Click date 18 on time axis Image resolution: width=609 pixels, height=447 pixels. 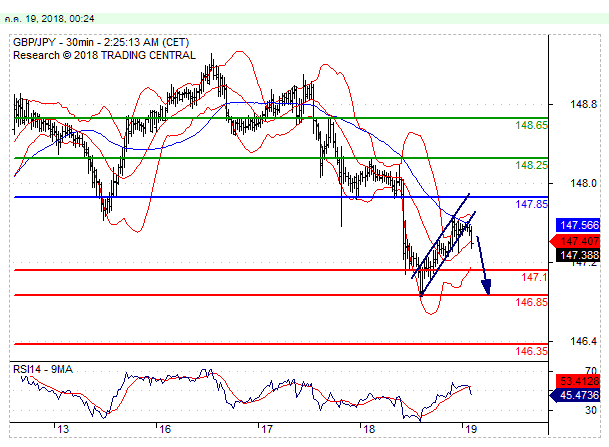369,429
